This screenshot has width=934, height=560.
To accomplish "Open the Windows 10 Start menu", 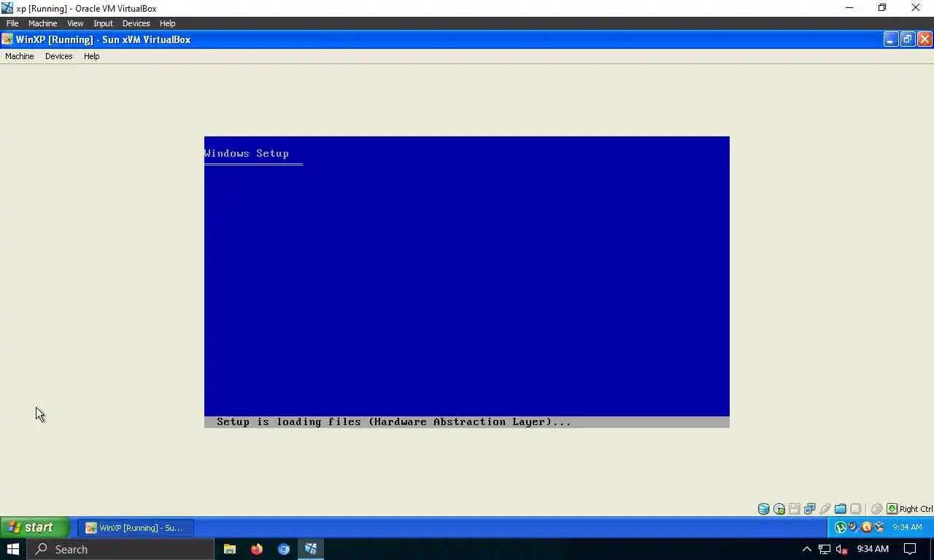I will (x=12, y=549).
